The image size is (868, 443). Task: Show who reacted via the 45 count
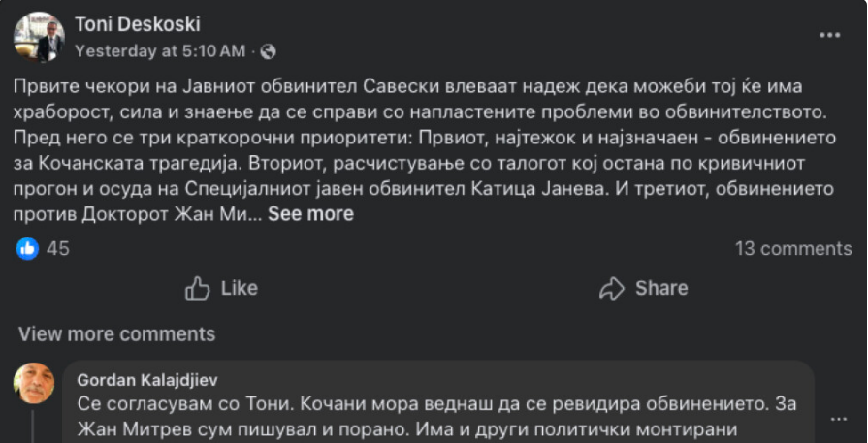click(x=58, y=249)
